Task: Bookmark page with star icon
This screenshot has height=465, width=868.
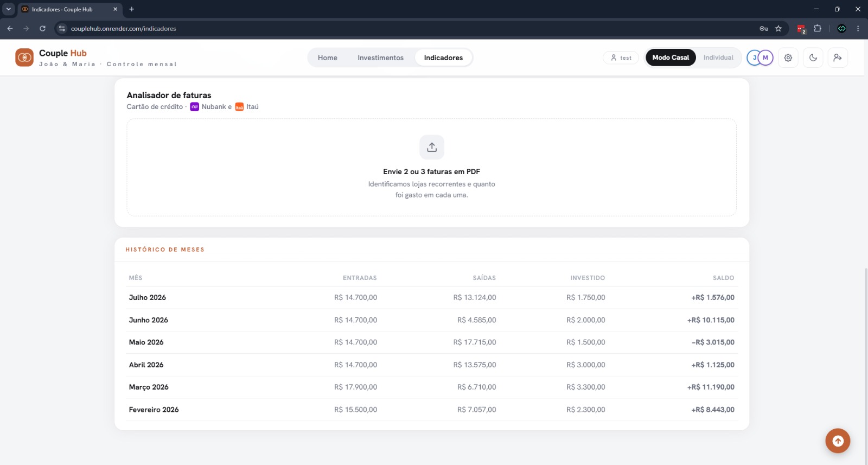Action: 778,28
